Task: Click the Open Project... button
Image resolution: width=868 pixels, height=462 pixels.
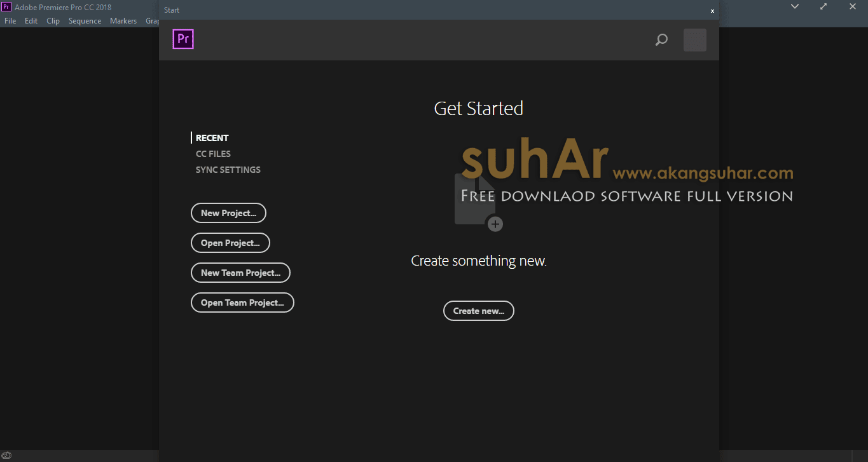Action: pyautogui.click(x=230, y=243)
